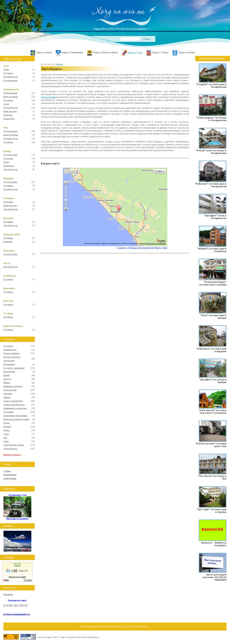Open прогноз на 10 дней weather link
Image resolution: width=230 pixels, height=644 pixels.
point(17,577)
